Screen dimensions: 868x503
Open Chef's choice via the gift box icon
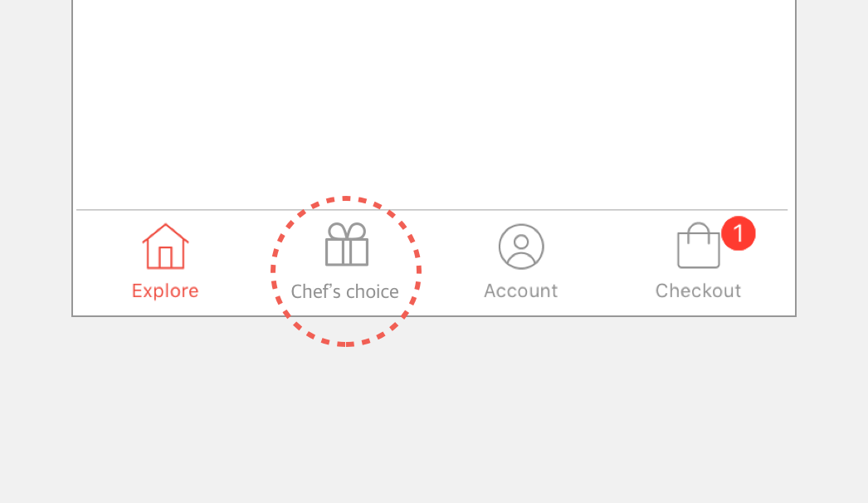tap(347, 244)
